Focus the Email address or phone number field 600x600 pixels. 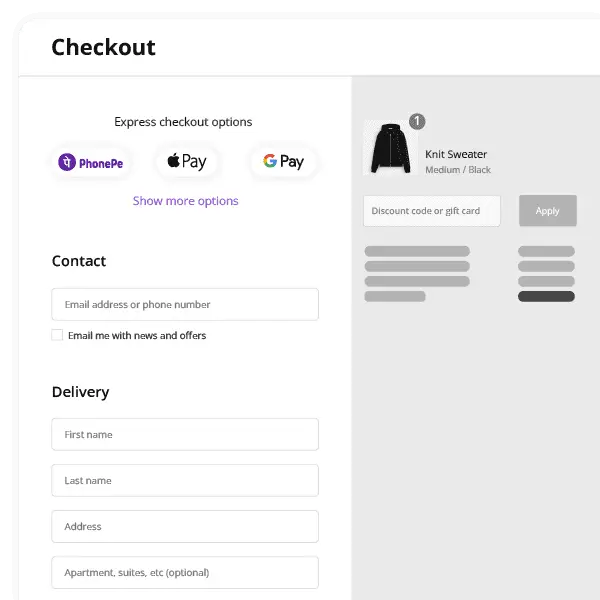(x=185, y=304)
